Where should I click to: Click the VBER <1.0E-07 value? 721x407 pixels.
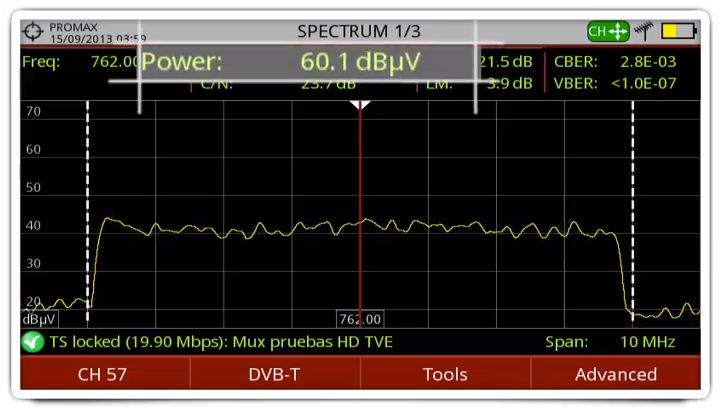click(x=643, y=84)
